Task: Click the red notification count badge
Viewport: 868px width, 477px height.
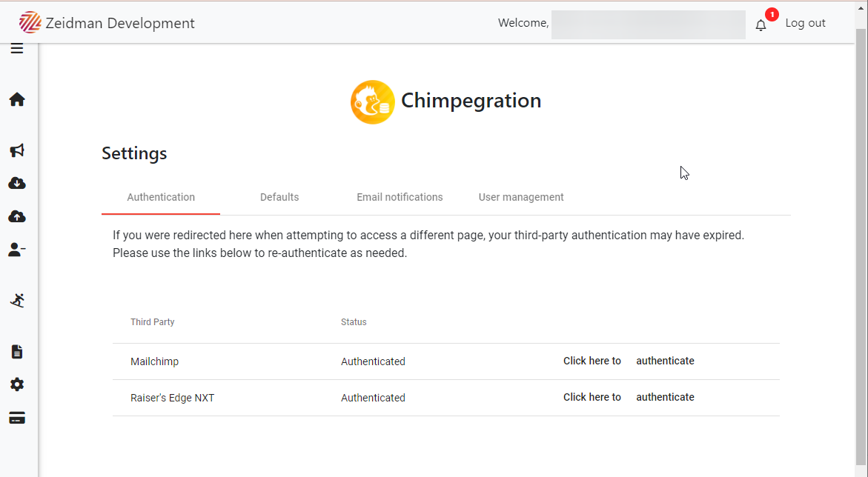Action: [x=772, y=15]
